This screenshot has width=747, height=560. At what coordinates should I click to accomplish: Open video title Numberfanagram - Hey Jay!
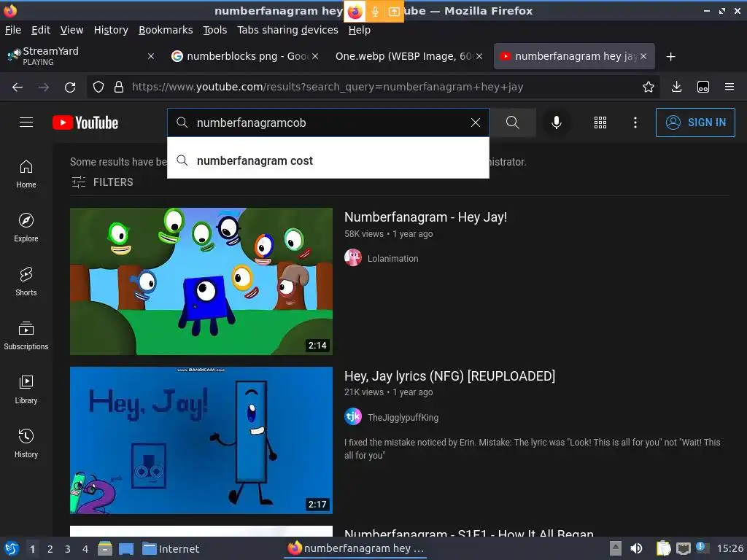click(425, 217)
